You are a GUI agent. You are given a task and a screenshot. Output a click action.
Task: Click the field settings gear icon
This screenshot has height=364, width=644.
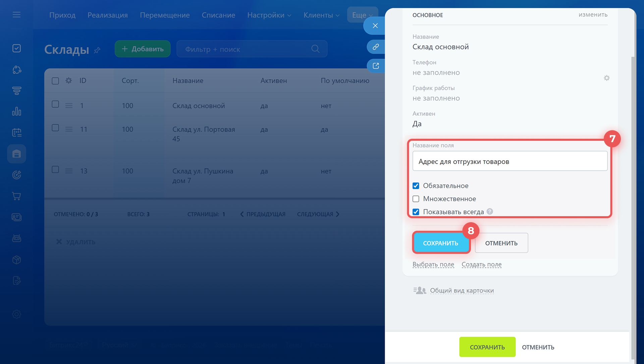click(x=606, y=78)
